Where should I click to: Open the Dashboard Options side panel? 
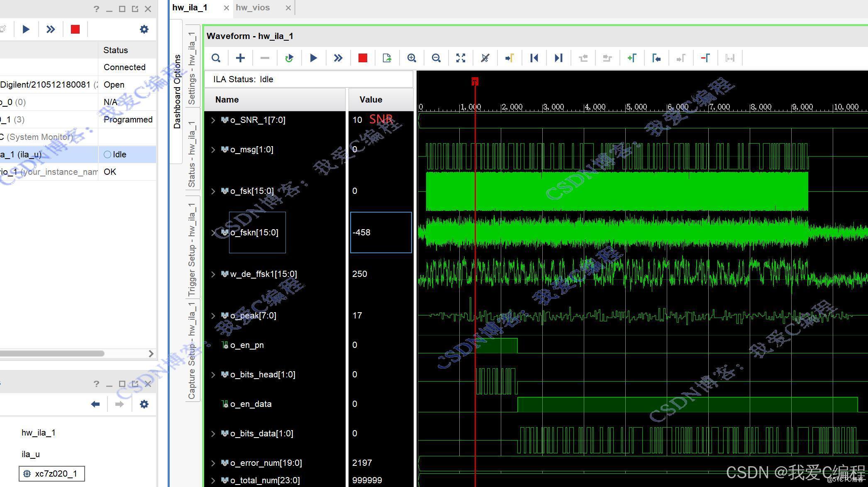click(177, 91)
